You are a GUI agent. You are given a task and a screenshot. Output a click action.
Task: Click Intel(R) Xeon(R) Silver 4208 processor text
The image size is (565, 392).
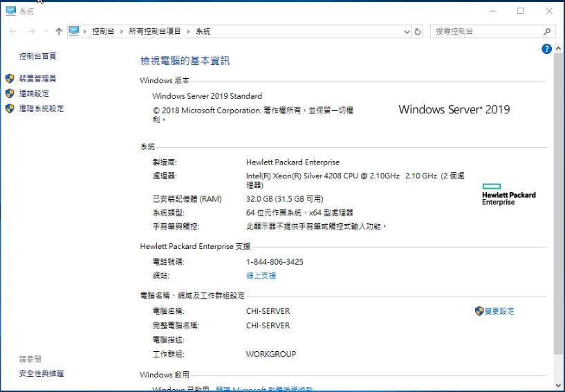tap(355, 180)
